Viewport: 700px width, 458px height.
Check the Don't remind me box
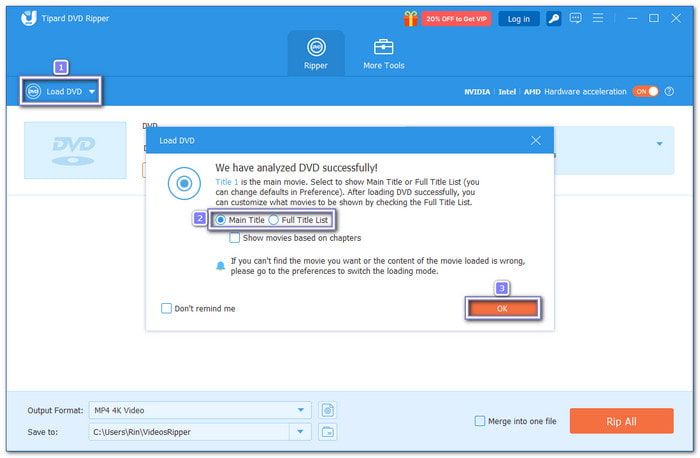tap(166, 308)
